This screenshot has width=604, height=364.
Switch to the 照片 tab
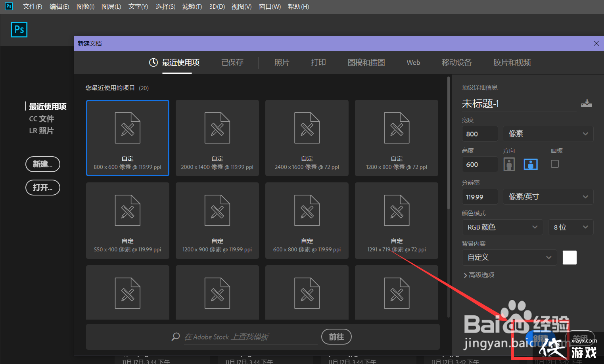[282, 63]
